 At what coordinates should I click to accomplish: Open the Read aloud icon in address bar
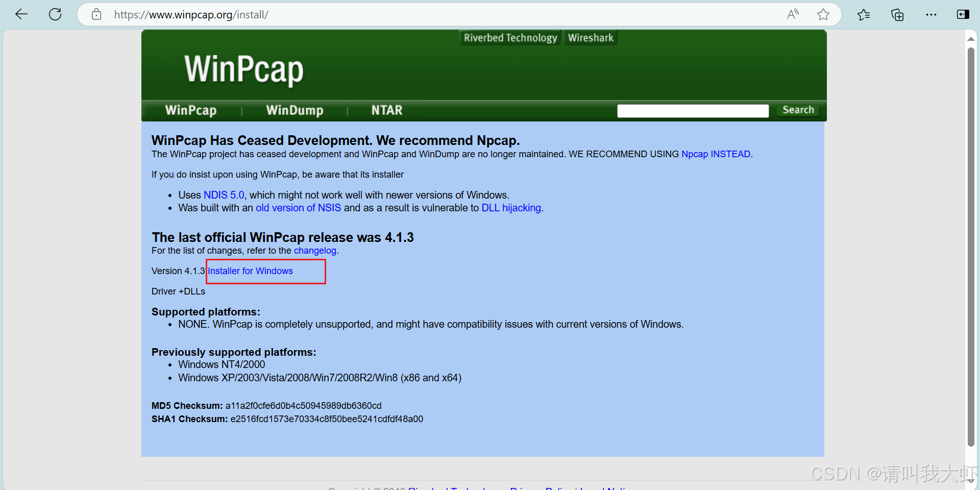point(793,14)
